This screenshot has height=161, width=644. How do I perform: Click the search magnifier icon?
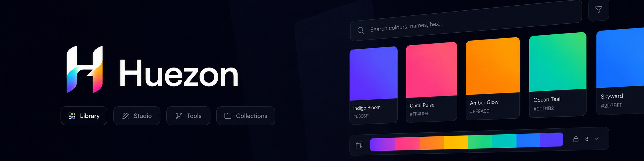tap(361, 30)
